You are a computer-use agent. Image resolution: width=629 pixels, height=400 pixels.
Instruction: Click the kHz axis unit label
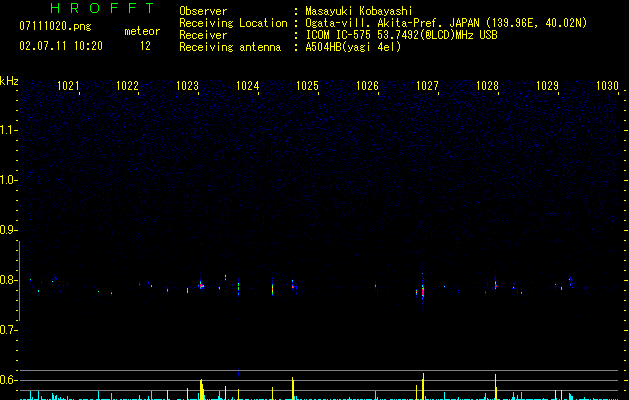pyautogui.click(x=9, y=81)
